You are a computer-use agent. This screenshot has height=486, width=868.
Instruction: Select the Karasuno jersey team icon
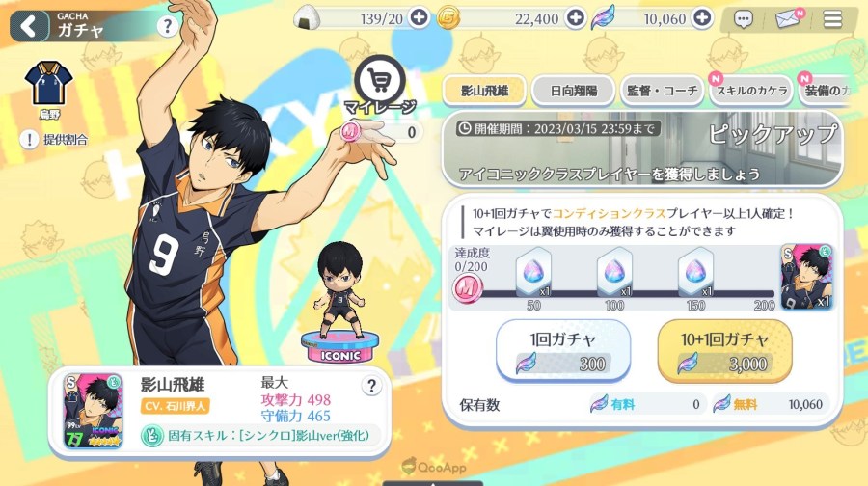click(x=49, y=83)
